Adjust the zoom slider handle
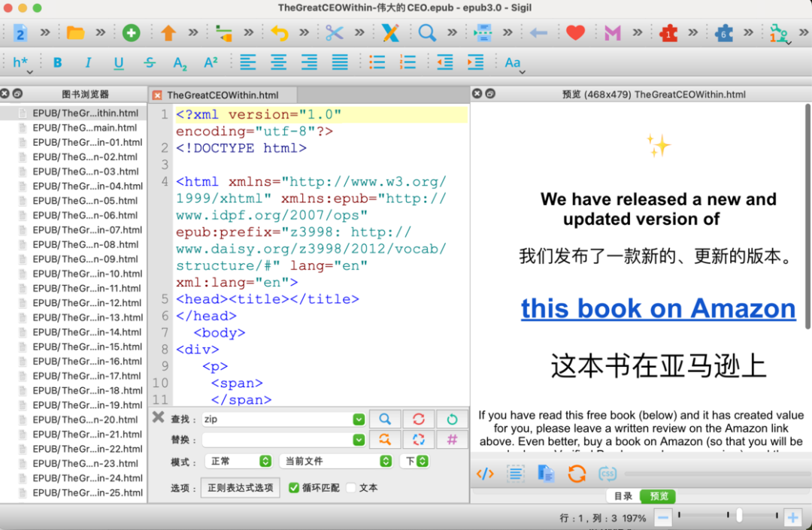The width and height of the screenshot is (812, 530). pos(739,515)
